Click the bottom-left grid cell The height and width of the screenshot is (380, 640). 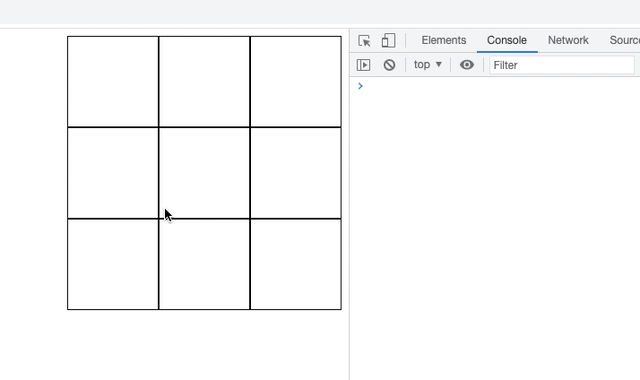(x=113, y=264)
